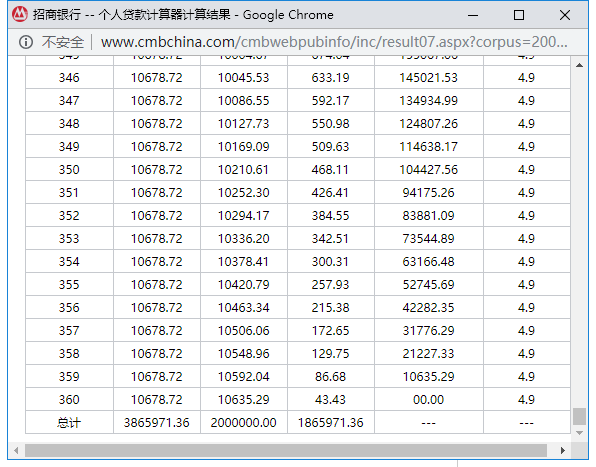The width and height of the screenshot is (596, 467).
Task: Select period number 350 cell
Action: 69,169
